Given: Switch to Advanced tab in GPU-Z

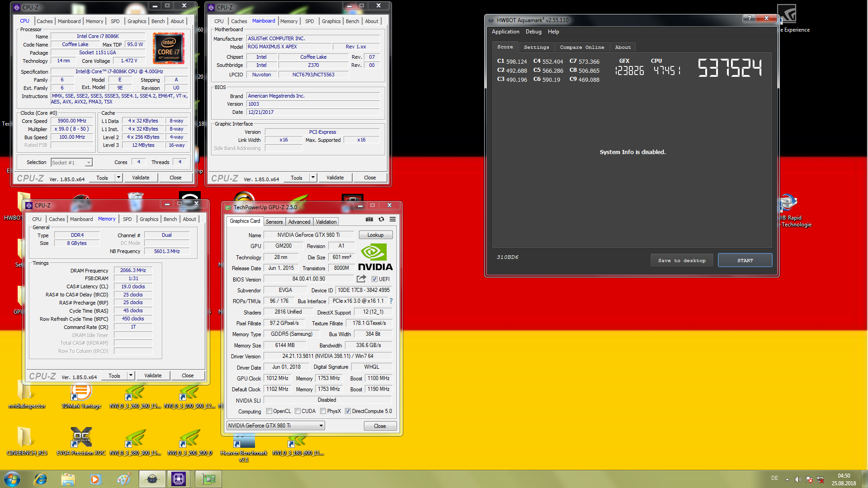Looking at the screenshot, I should (x=299, y=222).
